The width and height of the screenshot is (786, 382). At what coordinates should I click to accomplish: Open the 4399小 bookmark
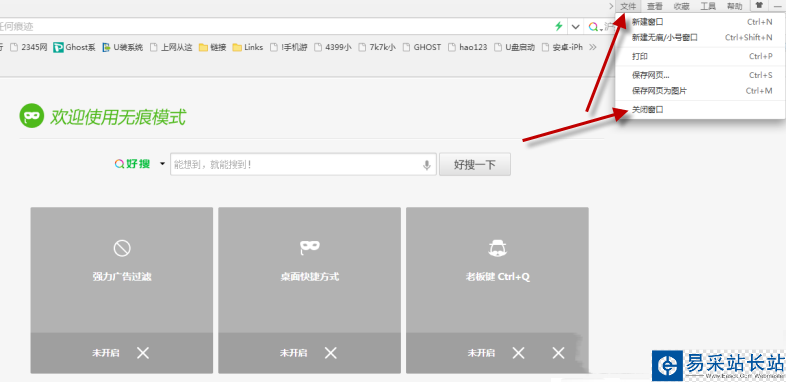(x=333, y=48)
